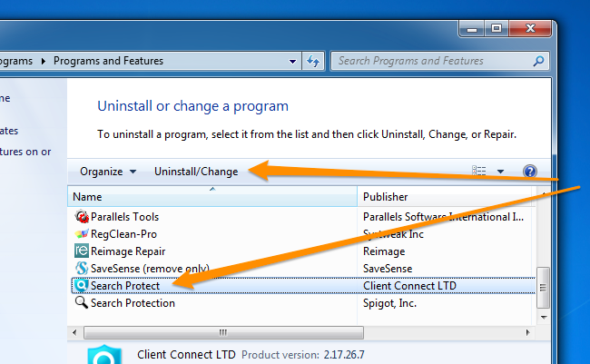The width and height of the screenshot is (590, 364).
Task: Click the refresh button beside address bar
Action: point(313,61)
